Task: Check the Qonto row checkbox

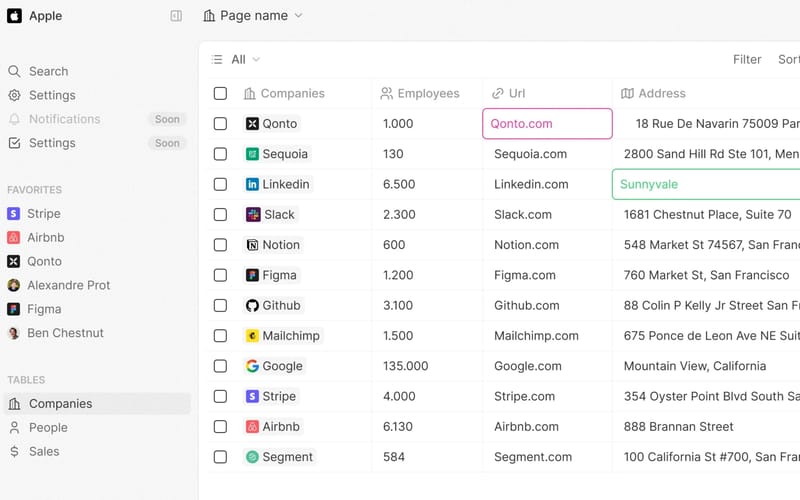Action: click(x=220, y=123)
